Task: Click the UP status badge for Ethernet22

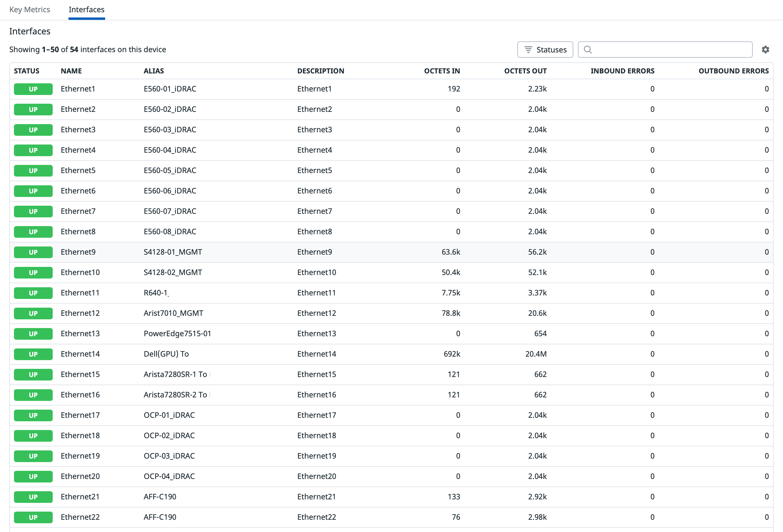Action: (x=33, y=517)
